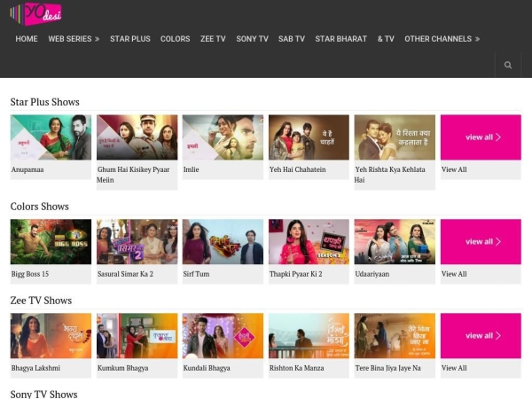
Task: Click the Zee TV pink view all button
Action: coord(481,336)
